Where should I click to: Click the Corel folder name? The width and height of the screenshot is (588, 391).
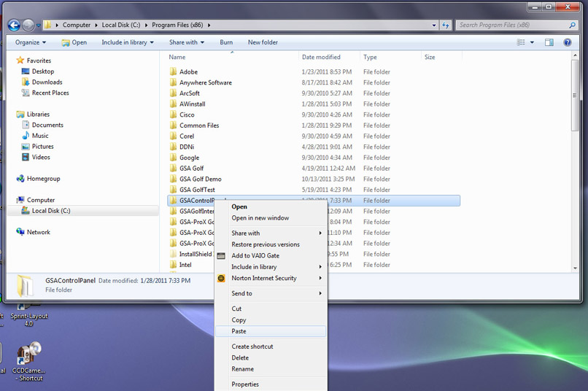tap(186, 136)
